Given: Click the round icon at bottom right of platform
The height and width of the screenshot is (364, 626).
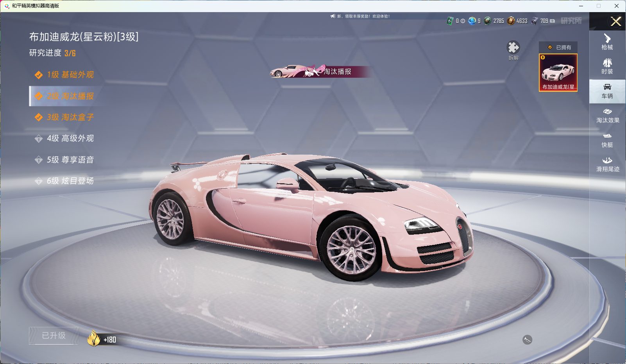Looking at the screenshot, I should pos(527,340).
